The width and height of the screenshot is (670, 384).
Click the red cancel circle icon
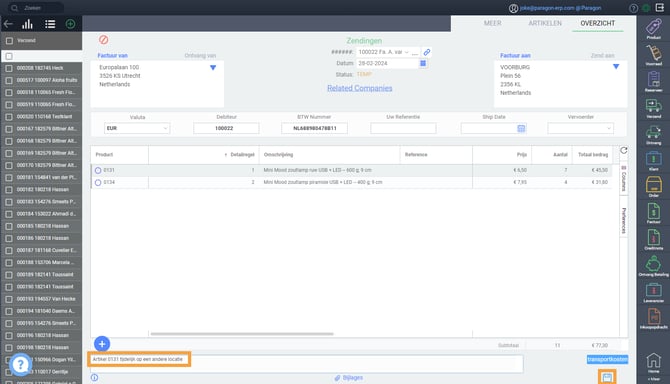(103, 40)
